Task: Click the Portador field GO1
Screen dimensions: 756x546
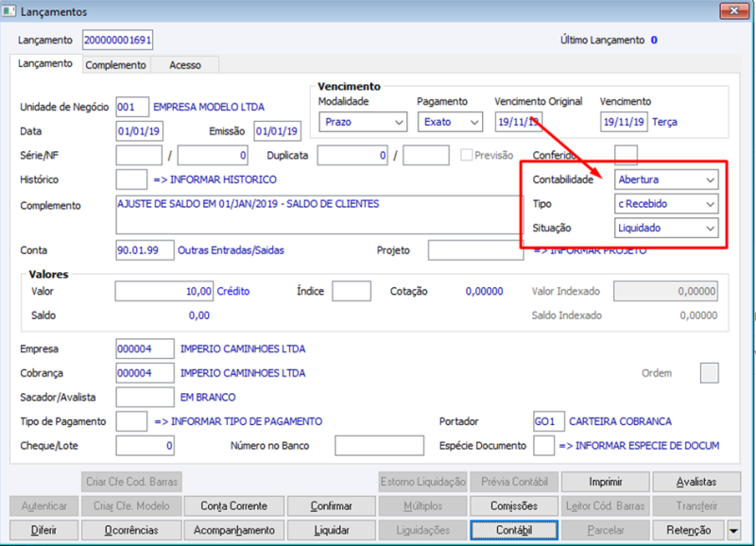Action: pos(549,421)
